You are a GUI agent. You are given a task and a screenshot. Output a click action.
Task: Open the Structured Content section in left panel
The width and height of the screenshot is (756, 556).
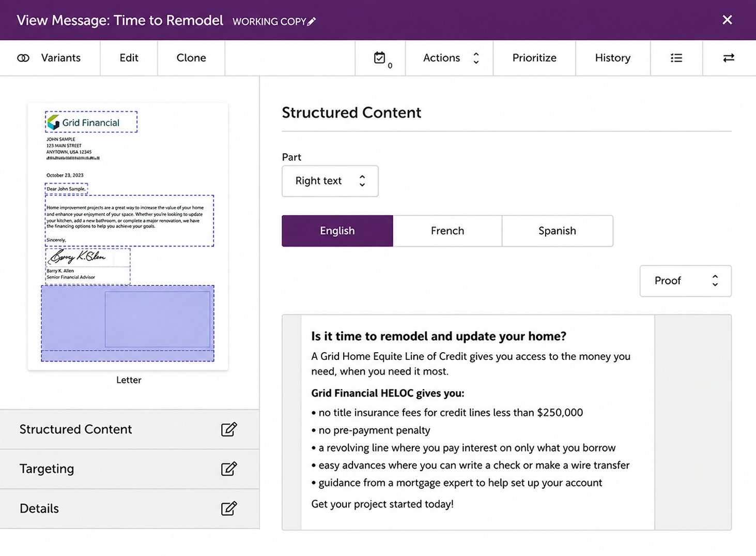tap(129, 429)
